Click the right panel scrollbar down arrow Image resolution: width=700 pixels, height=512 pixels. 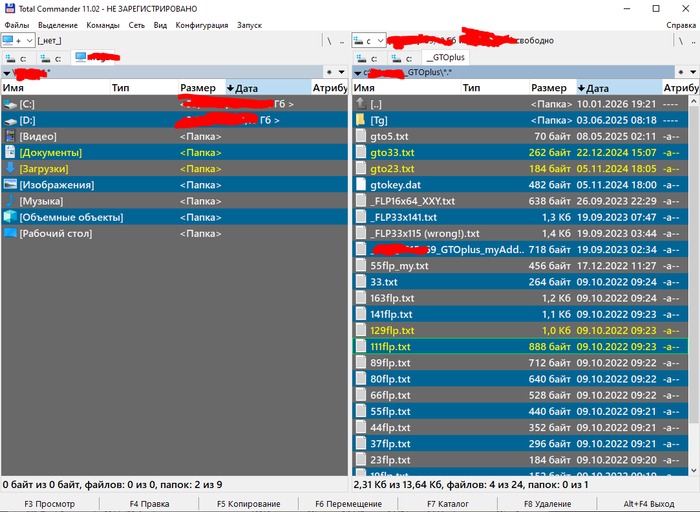tap(693, 470)
